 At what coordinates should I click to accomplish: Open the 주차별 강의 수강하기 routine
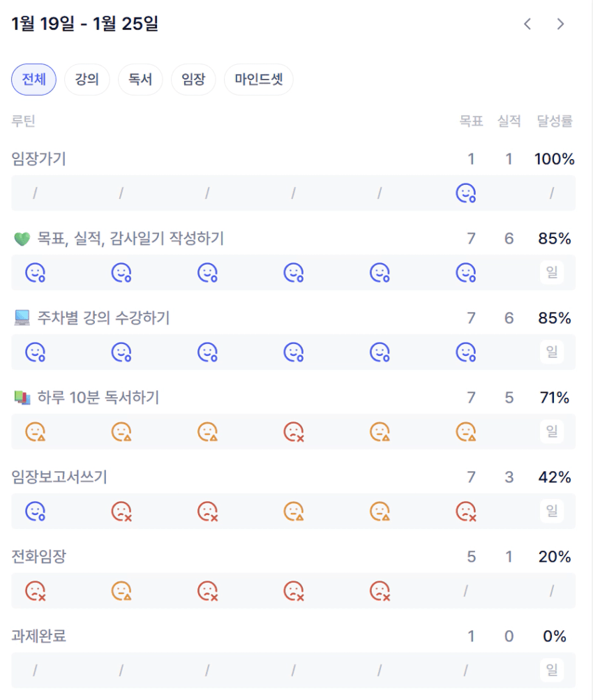[103, 318]
